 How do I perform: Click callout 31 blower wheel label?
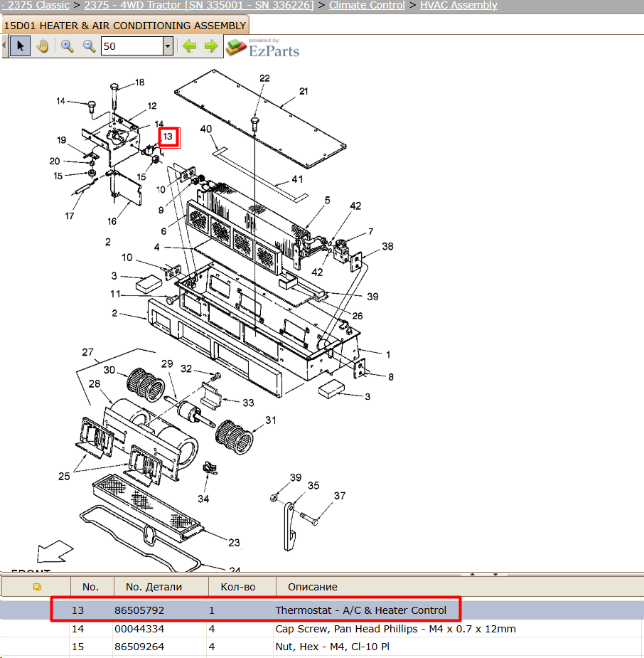click(270, 420)
